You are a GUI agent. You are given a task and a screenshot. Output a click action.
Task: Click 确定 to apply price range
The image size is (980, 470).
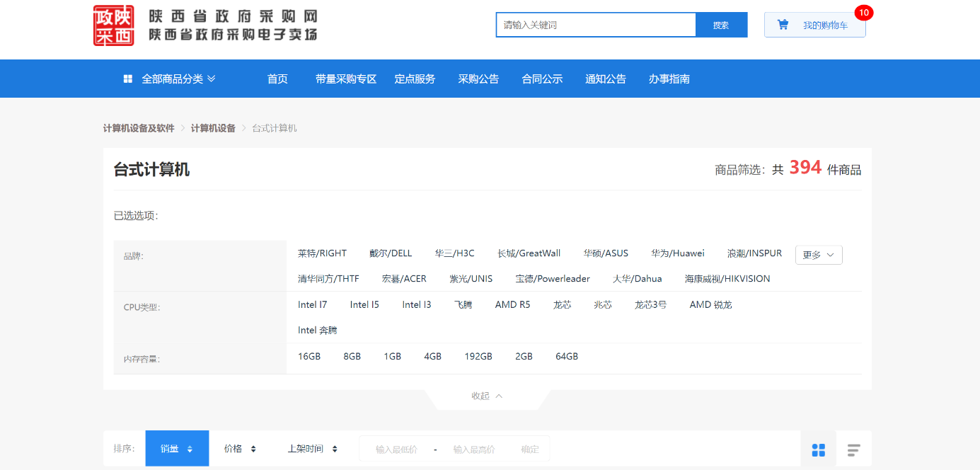click(530, 449)
